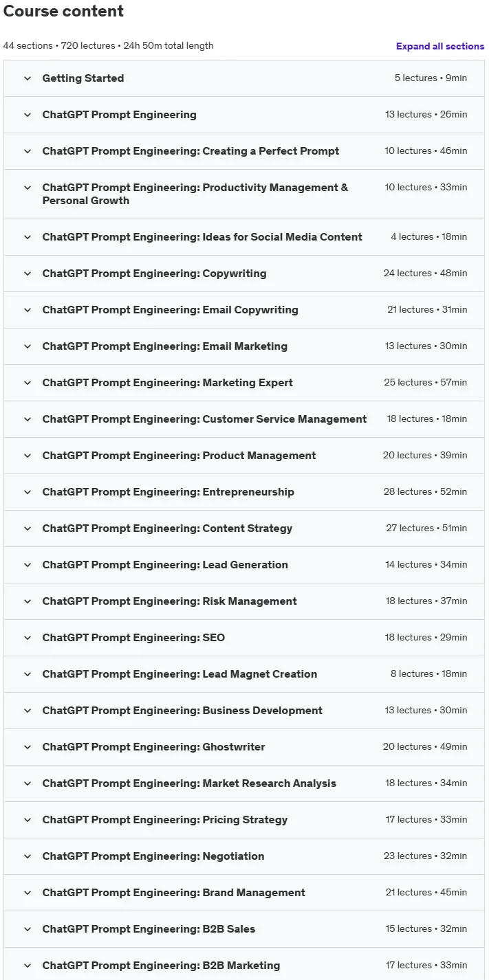
Task: Toggle the Lead Generation chevron
Action: [28, 565]
